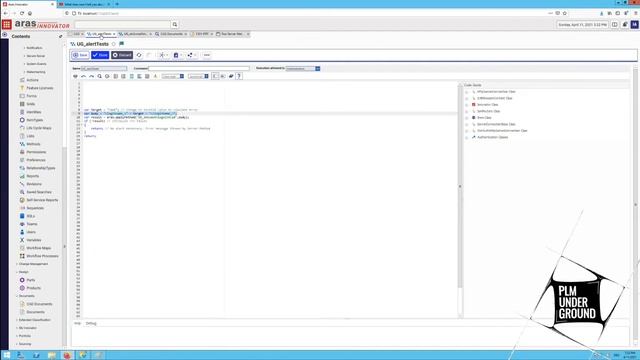Open Lists in Contents tree
The height and width of the screenshot is (360, 640).
[x=30, y=136]
